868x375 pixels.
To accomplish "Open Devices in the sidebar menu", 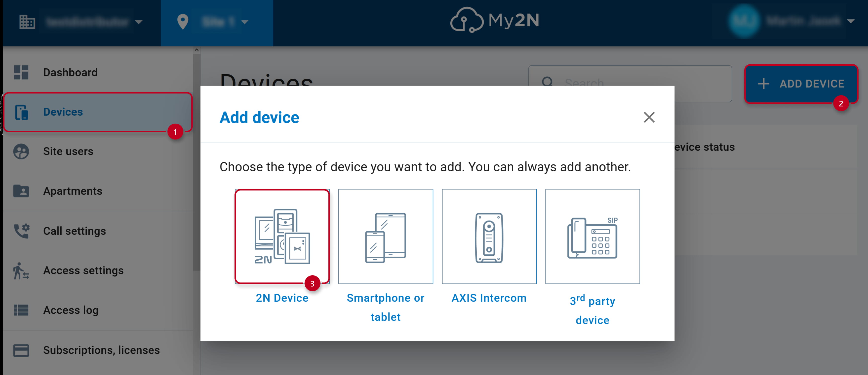I will click(98, 112).
